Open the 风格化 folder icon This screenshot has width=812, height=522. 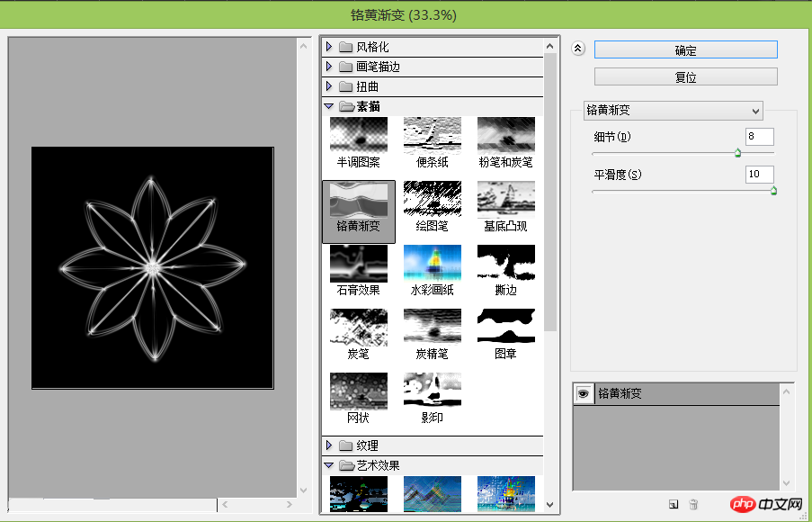346,47
